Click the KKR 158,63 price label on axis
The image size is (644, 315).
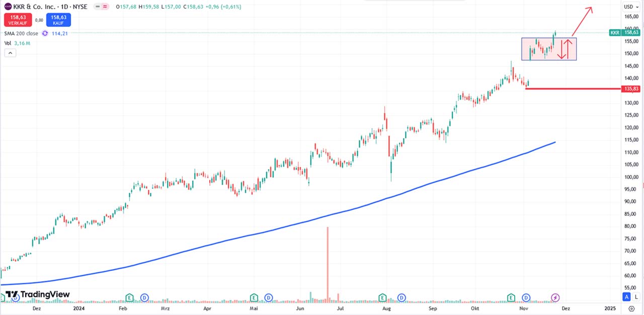pos(624,32)
